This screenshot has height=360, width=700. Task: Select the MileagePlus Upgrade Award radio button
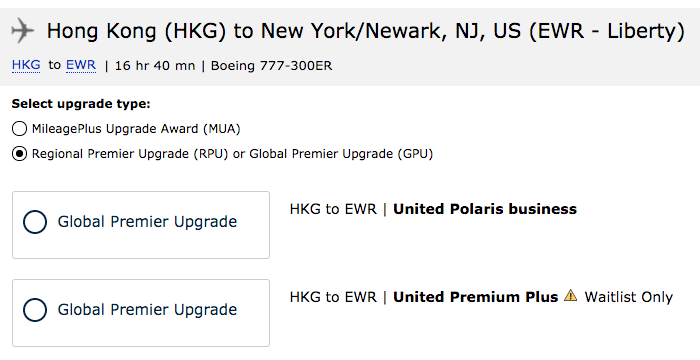click(x=19, y=129)
